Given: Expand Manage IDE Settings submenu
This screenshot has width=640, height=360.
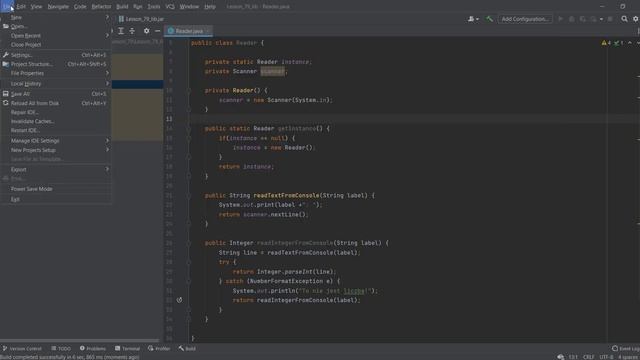Looking at the screenshot, I should point(56,141).
